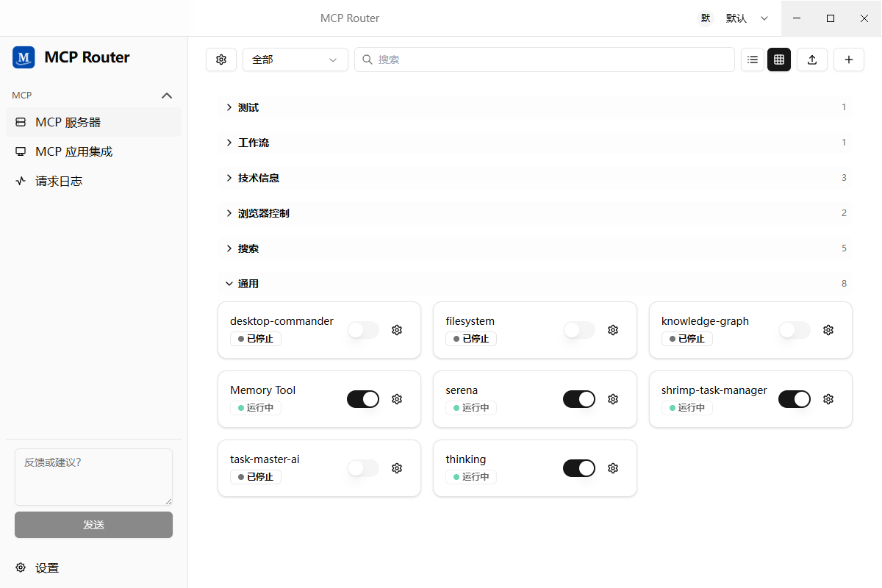Add a new server with plus icon

point(849,60)
